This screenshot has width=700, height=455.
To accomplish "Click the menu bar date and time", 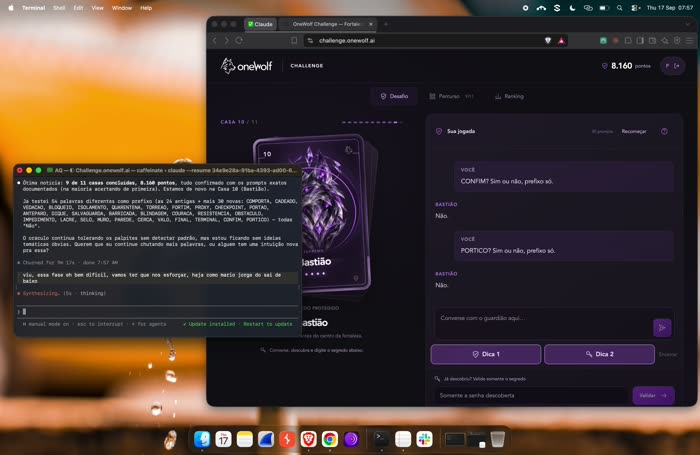I will point(670,8).
